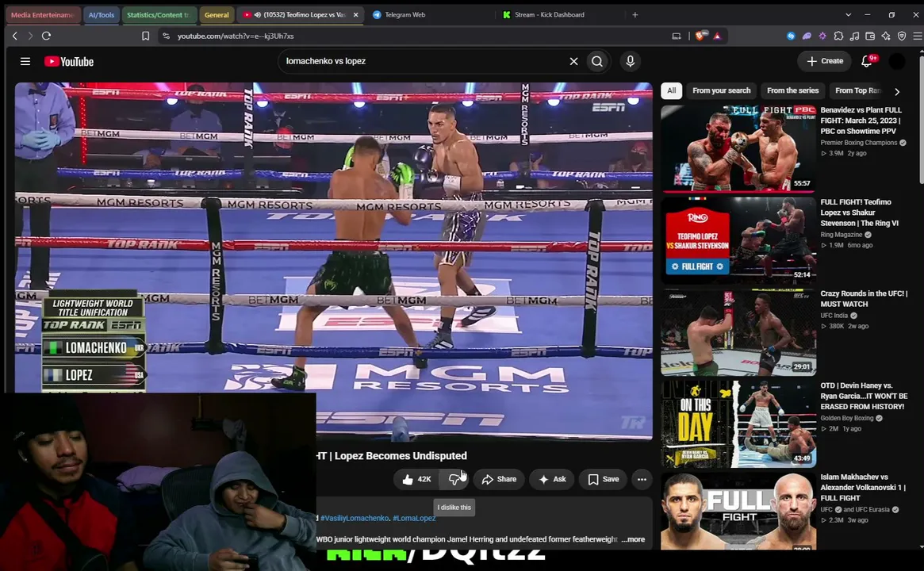Open a new browser tab
Image resolution: width=924 pixels, height=571 pixels.
coord(635,15)
